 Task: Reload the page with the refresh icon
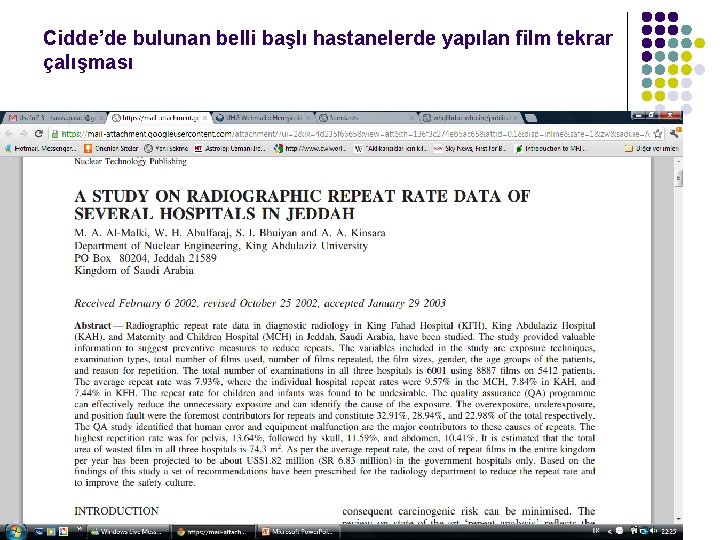39,134
